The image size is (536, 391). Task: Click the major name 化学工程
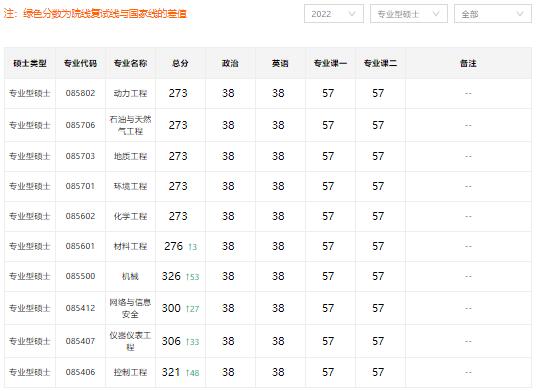click(x=131, y=216)
